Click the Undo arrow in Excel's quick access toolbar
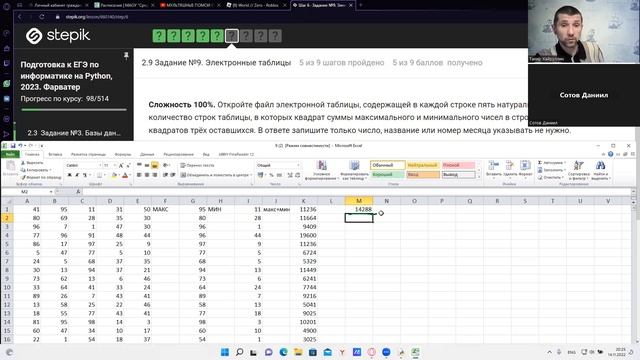 pyautogui.click(x=20, y=146)
